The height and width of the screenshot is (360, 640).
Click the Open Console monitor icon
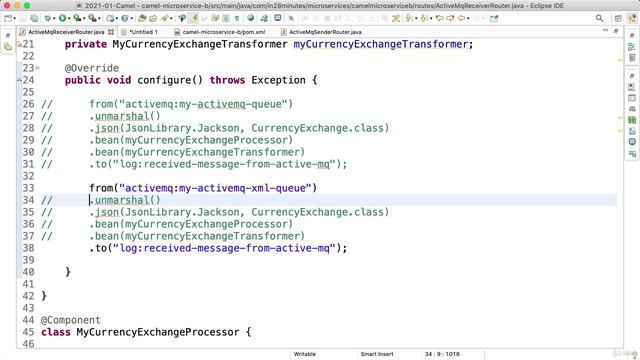coord(278,18)
